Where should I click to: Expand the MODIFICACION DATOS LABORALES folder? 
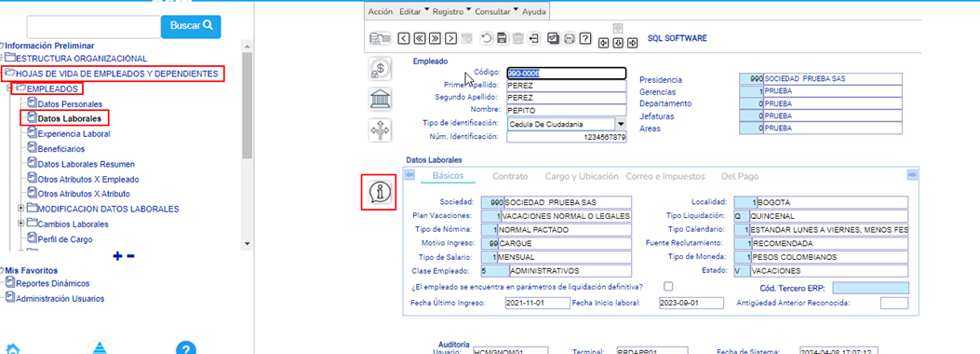pyautogui.click(x=21, y=208)
